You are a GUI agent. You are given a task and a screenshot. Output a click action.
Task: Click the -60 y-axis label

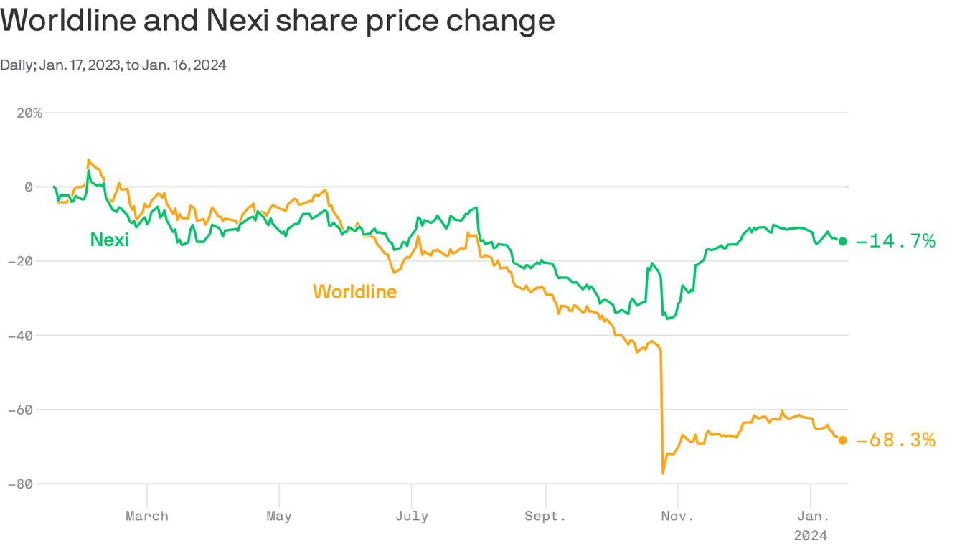coord(24,410)
